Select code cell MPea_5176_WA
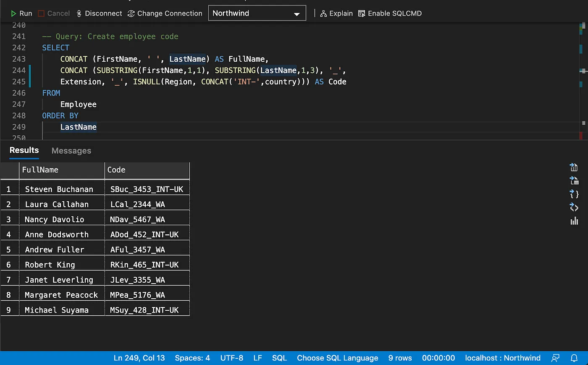 click(x=147, y=295)
